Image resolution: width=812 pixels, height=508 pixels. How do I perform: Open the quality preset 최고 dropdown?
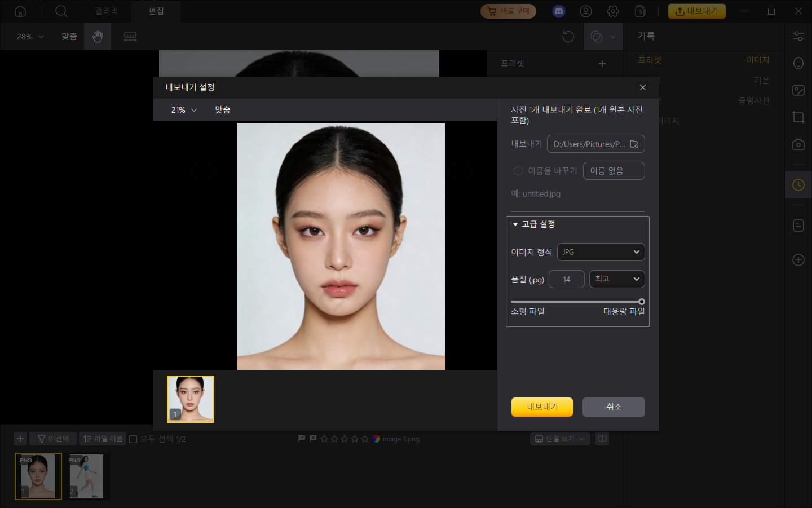pyautogui.click(x=616, y=279)
